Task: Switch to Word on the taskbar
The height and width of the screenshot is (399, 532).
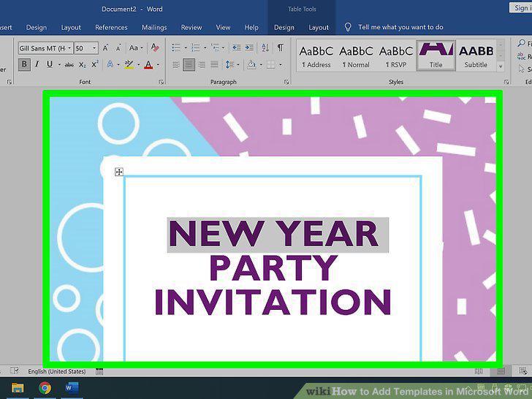Action: [72, 387]
